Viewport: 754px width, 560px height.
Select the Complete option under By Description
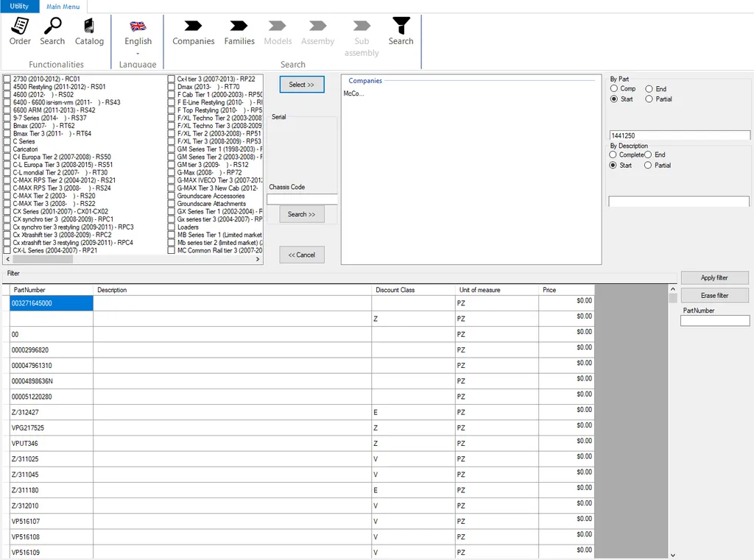point(613,155)
